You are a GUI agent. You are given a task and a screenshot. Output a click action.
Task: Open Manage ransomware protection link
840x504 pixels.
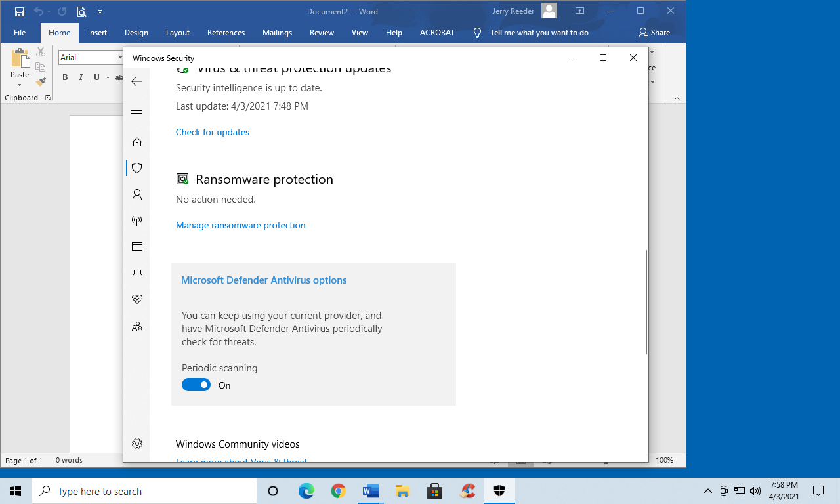(240, 225)
